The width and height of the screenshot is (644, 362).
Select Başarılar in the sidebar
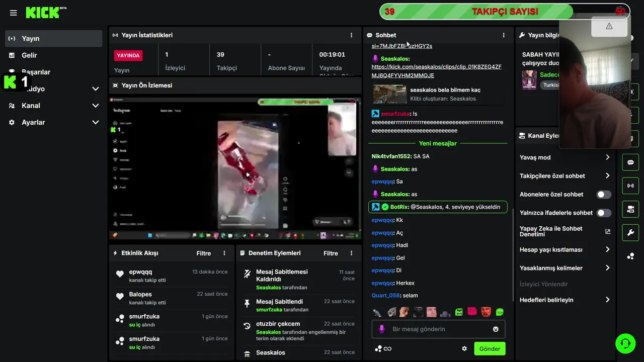54,72
